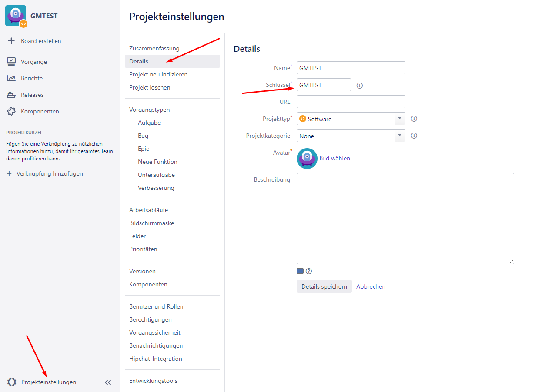Click the plus icon for Board erstellen

[12, 41]
